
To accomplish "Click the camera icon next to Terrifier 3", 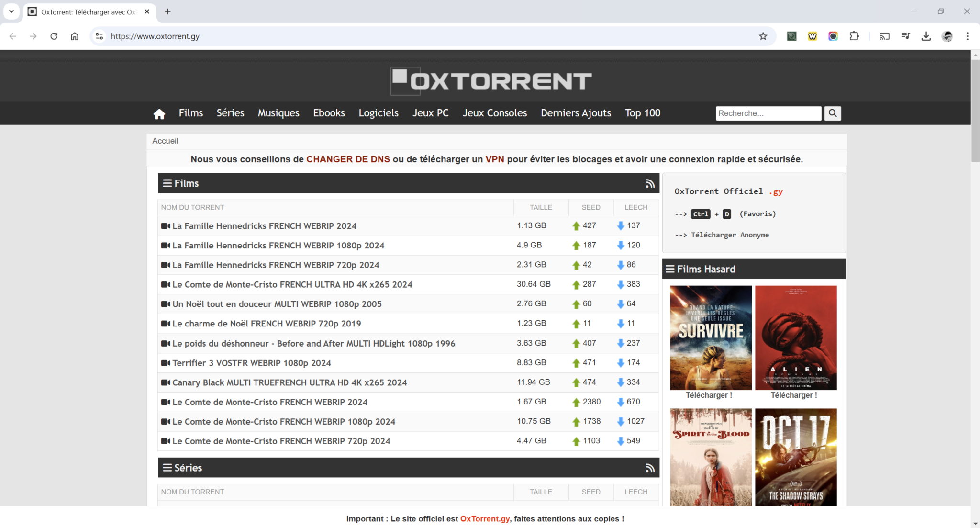I will click(x=166, y=363).
